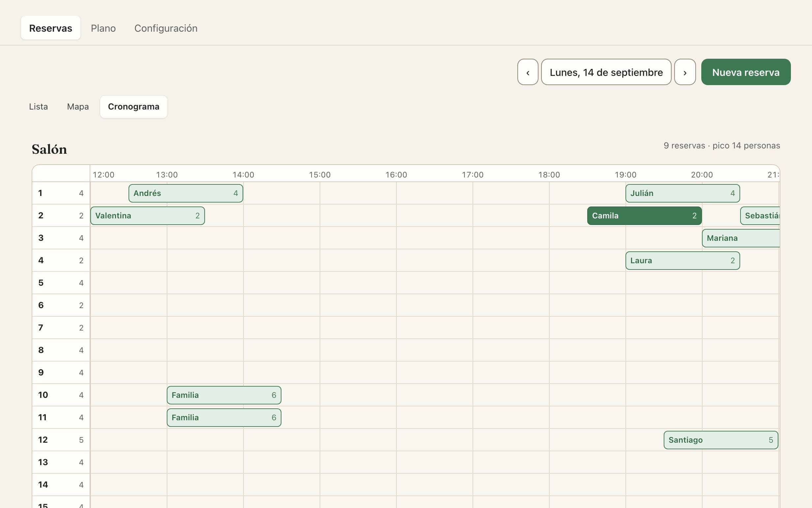Click table 14 row label

[61, 485]
